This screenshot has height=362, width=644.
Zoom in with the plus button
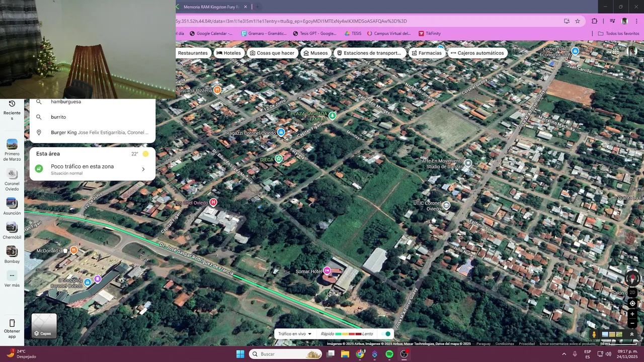pyautogui.click(x=632, y=314)
